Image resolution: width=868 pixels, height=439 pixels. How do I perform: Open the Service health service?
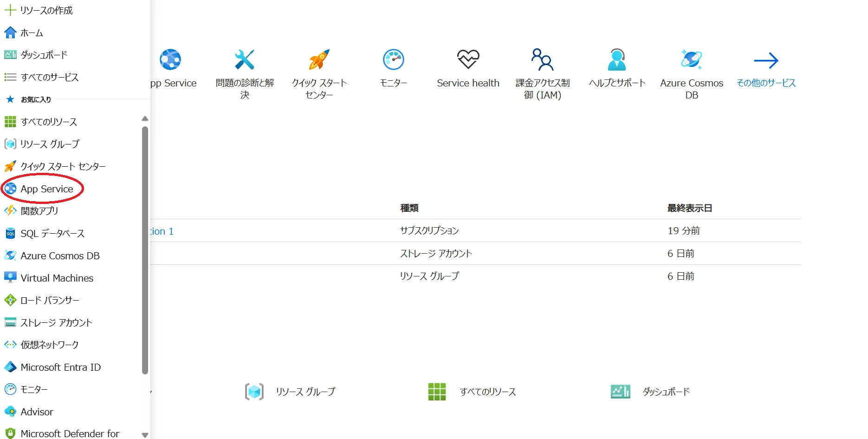tap(468, 69)
